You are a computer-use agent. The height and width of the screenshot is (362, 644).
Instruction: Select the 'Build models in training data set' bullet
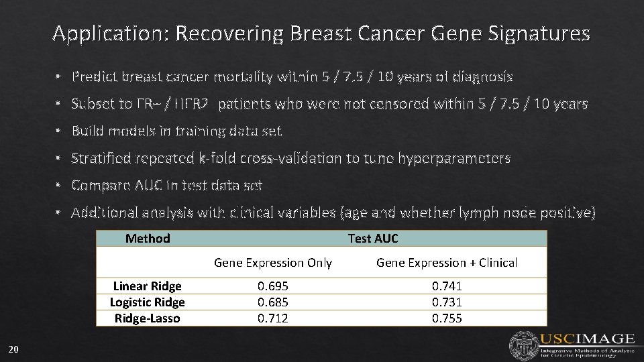[176, 131]
